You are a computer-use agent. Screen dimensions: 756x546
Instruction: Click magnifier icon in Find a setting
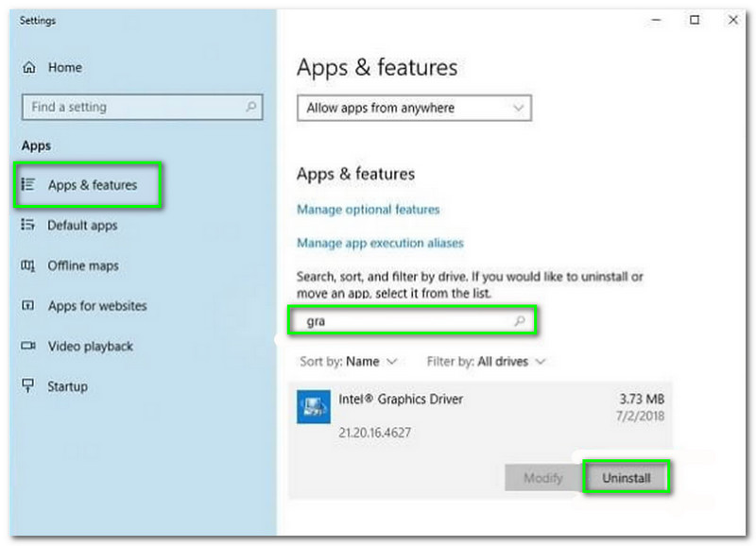250,108
